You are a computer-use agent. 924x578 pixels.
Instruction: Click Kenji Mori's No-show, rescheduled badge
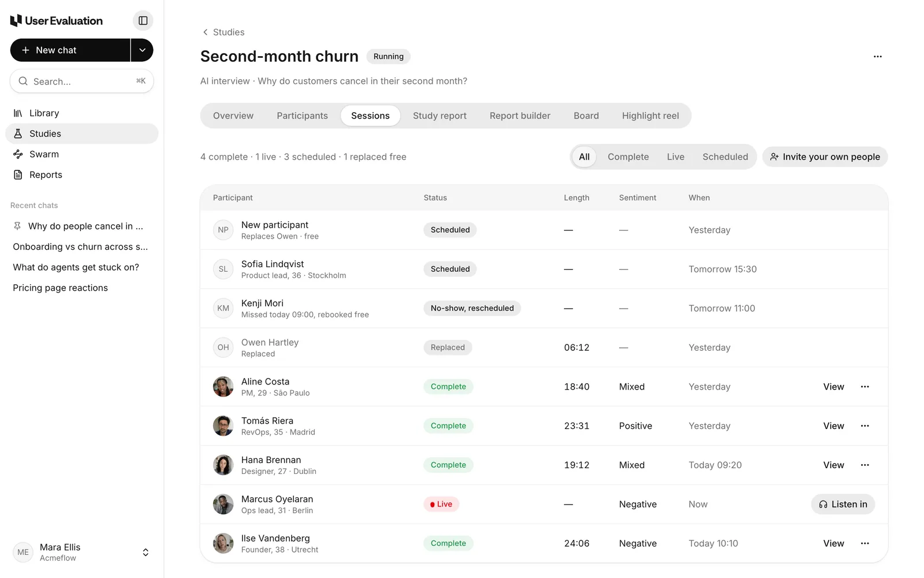pos(472,308)
